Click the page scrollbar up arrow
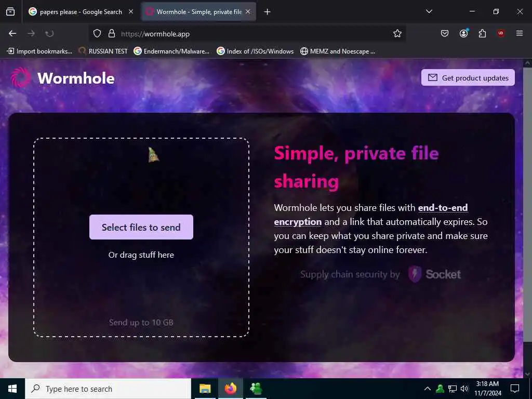 pos(527,63)
